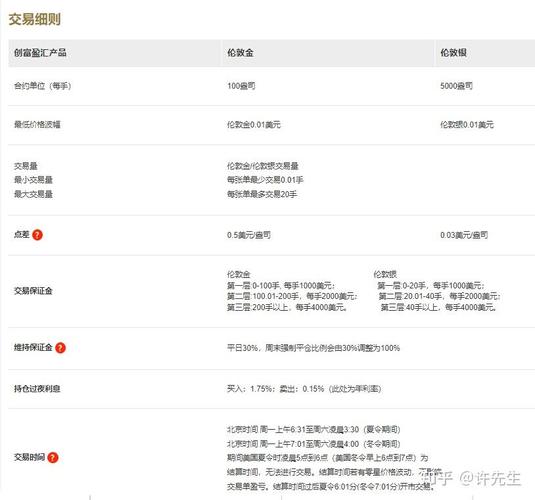The image size is (535, 500).
Task: Select the 交易量 label
Action: point(26,166)
